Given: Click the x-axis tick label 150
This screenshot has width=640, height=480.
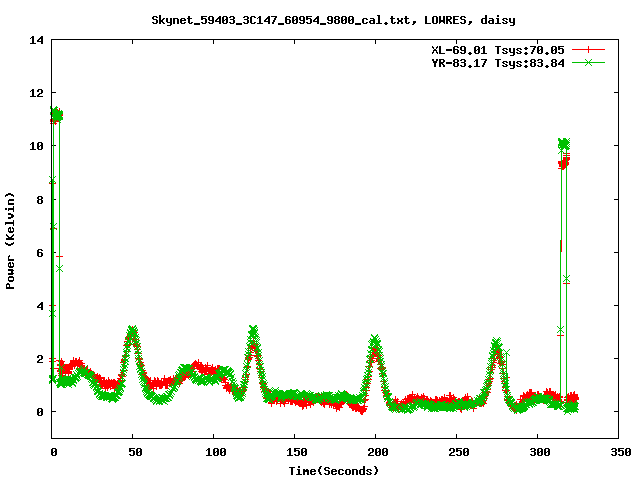Looking at the screenshot, I should click(x=296, y=452).
